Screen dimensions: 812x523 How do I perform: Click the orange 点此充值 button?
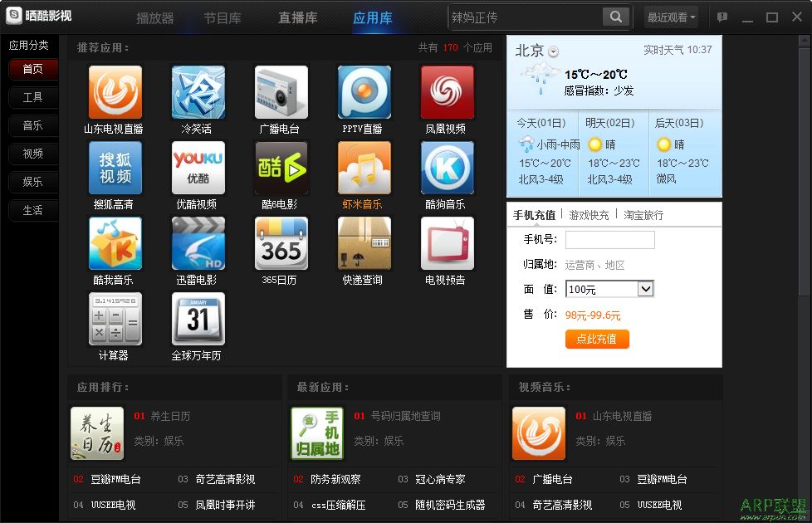(x=597, y=340)
